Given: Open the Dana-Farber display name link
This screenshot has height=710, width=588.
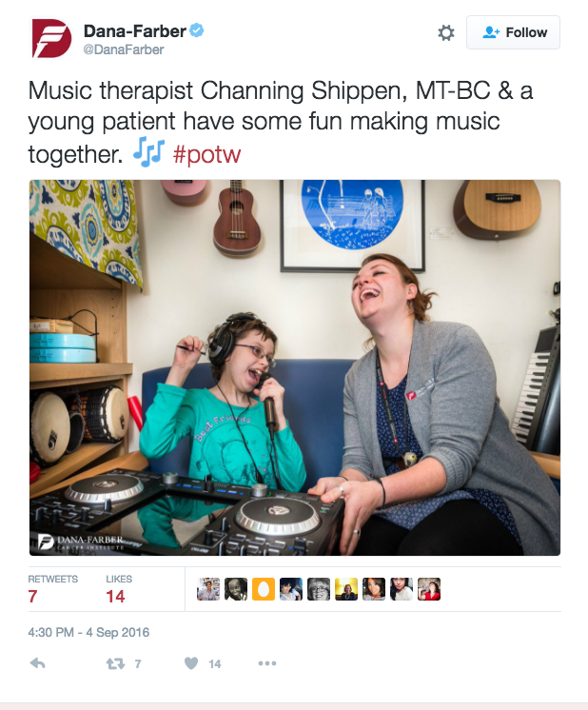Looking at the screenshot, I should (135, 30).
